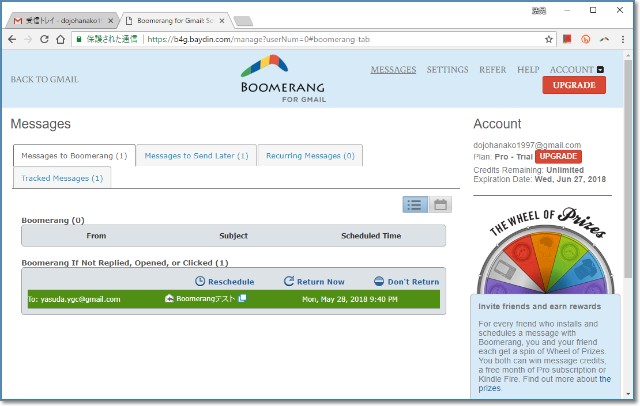Open the Messages to Send Later tab
This screenshot has width=640, height=406.
click(x=196, y=156)
